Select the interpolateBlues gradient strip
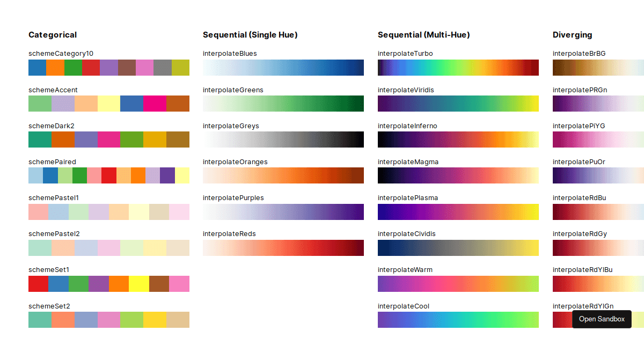This screenshot has height=338, width=644. tap(283, 68)
